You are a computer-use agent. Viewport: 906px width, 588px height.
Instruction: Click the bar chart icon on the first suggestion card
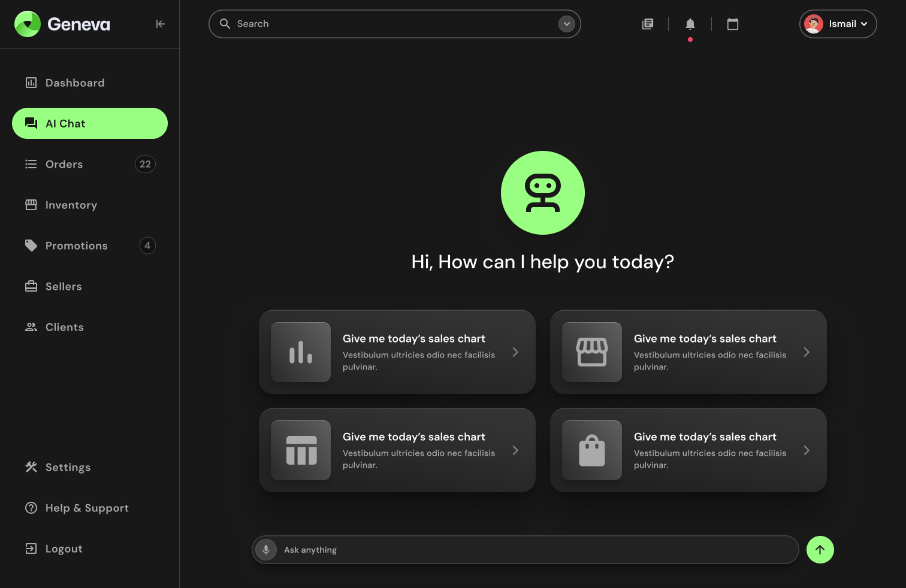click(x=300, y=352)
